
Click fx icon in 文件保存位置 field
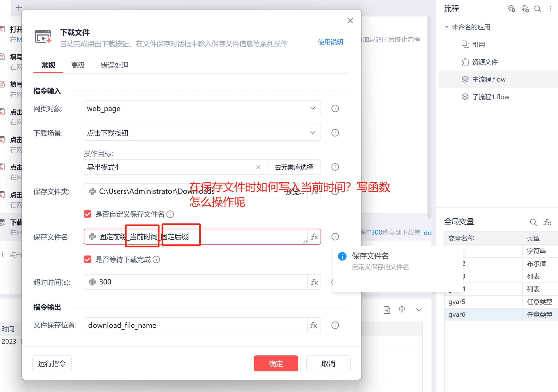coord(313,325)
